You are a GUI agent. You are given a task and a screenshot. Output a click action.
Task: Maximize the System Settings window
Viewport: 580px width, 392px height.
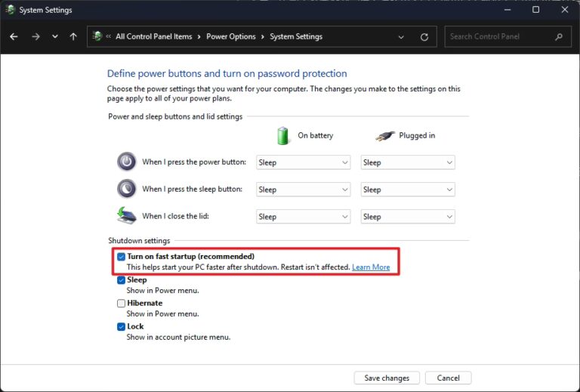point(535,10)
